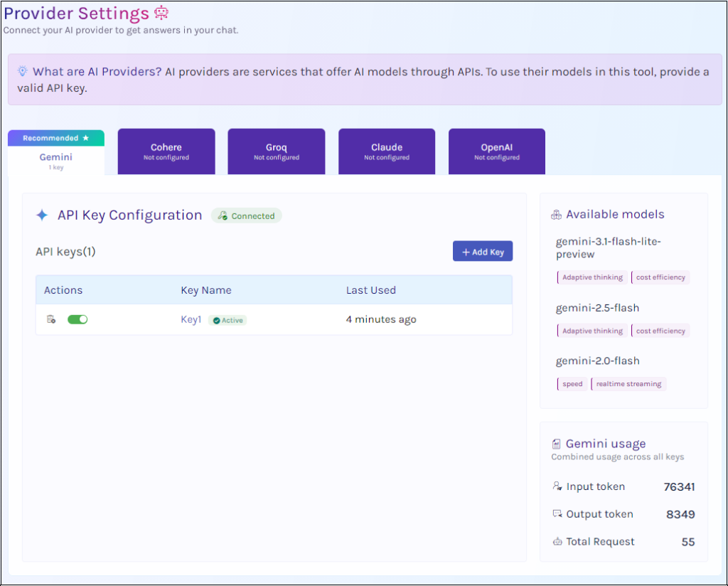Click the Connected status badge
This screenshot has width=728, height=586.
[x=247, y=215]
